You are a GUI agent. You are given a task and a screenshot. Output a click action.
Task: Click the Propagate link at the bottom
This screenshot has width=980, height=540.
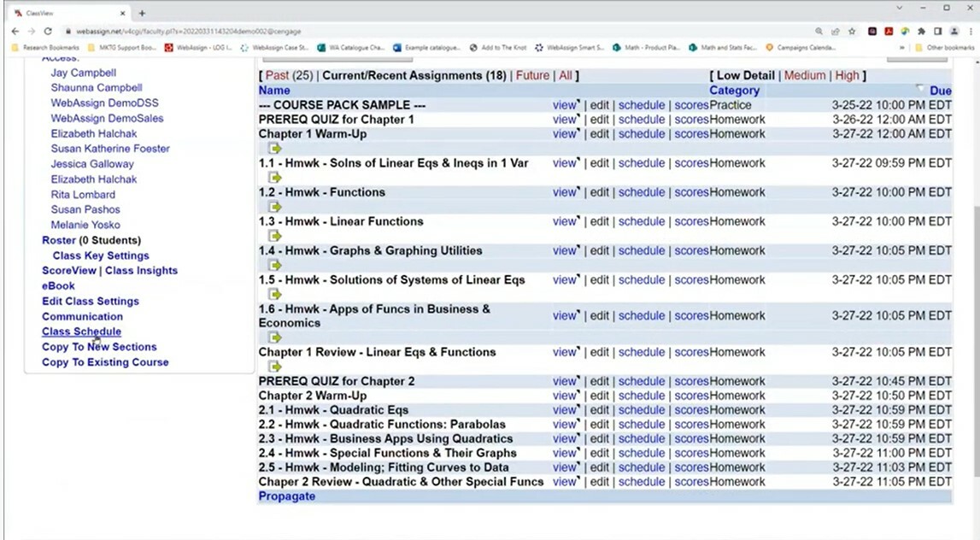(x=286, y=496)
